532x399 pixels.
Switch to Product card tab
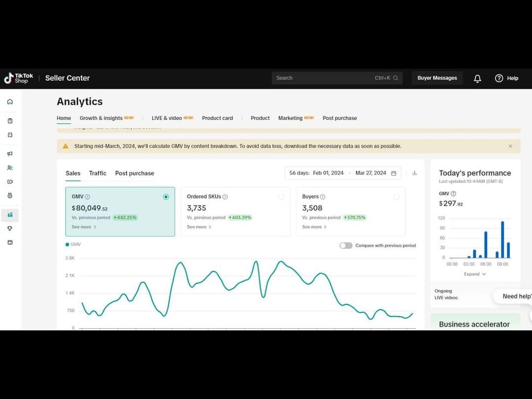[218, 118]
